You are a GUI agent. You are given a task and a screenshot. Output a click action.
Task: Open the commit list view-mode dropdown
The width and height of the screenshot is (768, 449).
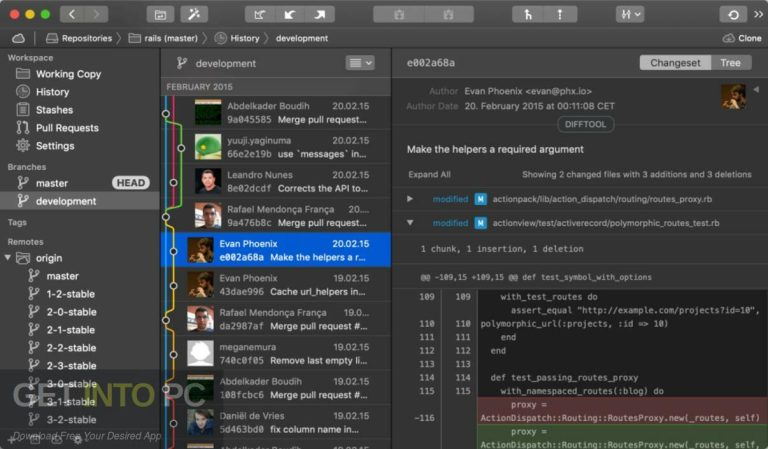[x=359, y=63]
